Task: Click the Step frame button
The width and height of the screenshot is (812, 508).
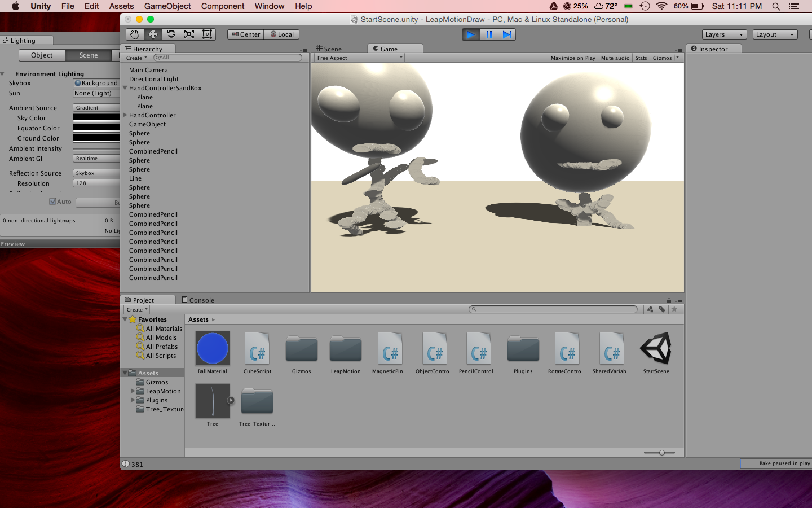Action: [507, 34]
